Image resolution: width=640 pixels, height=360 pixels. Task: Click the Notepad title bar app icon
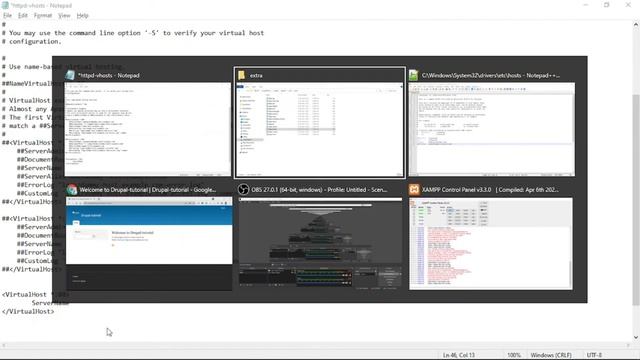tap(5, 5)
